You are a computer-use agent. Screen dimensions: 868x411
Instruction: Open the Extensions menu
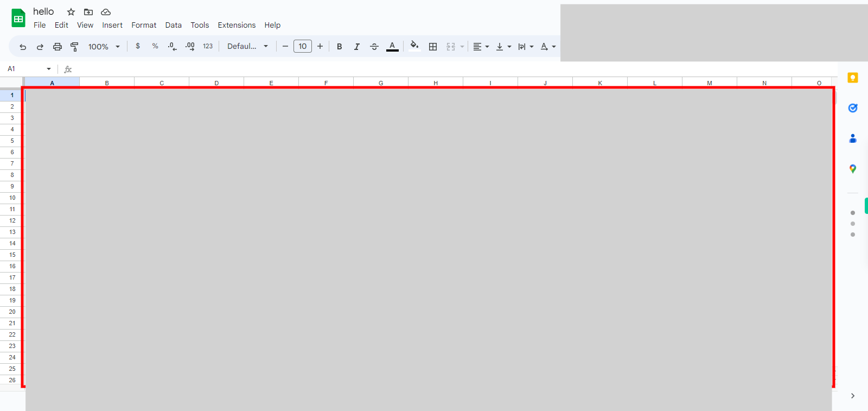[x=237, y=25]
